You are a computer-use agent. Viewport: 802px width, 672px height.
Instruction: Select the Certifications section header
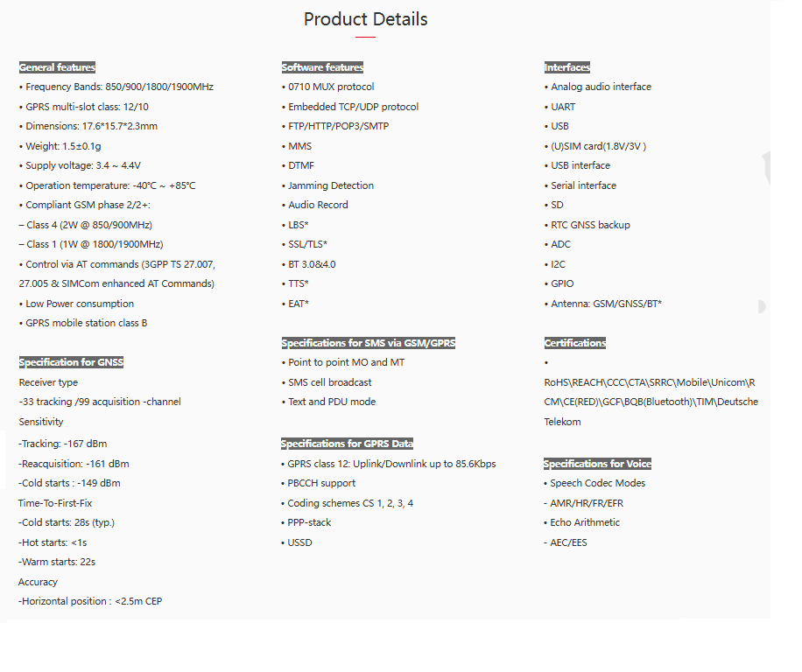575,343
